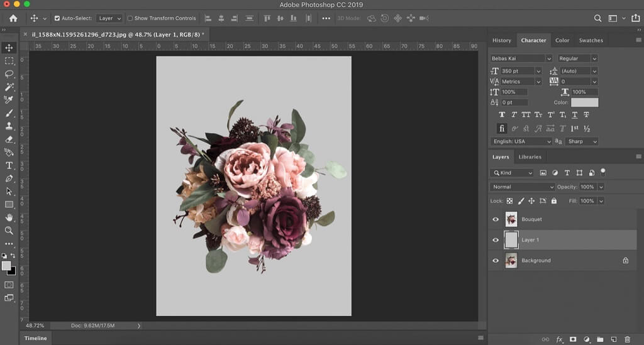644x345 pixels.
Task: Open the search magnifier in options bar
Action: 597,18
